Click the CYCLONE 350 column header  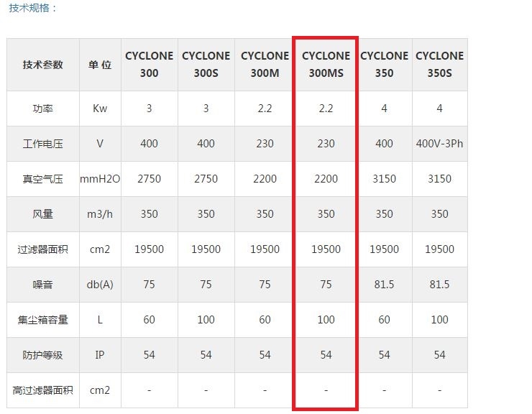click(384, 64)
